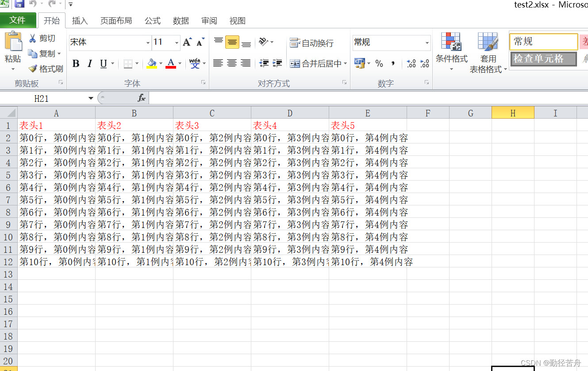
Task: Click the Decrease Decimal icon
Action: coord(425,64)
